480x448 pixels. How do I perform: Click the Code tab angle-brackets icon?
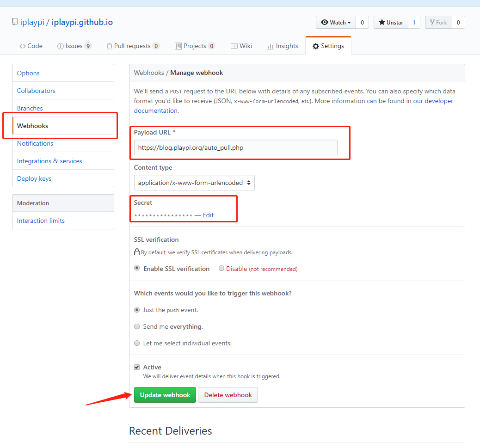(x=22, y=46)
